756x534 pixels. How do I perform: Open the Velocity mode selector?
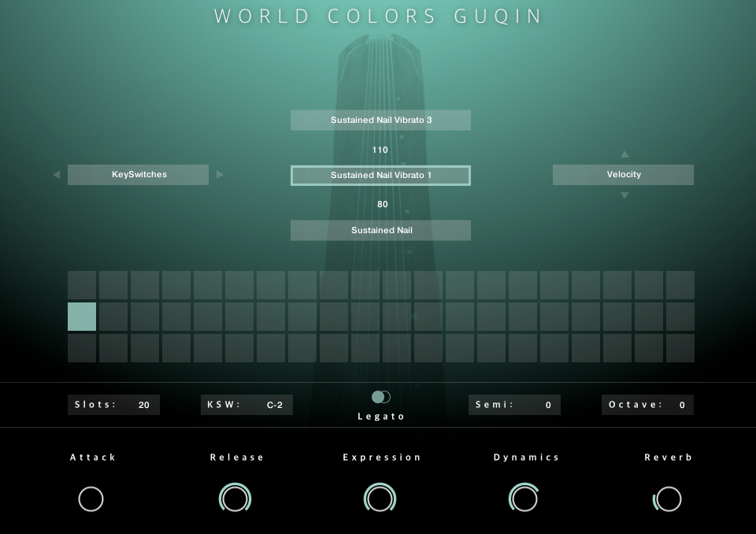click(623, 175)
